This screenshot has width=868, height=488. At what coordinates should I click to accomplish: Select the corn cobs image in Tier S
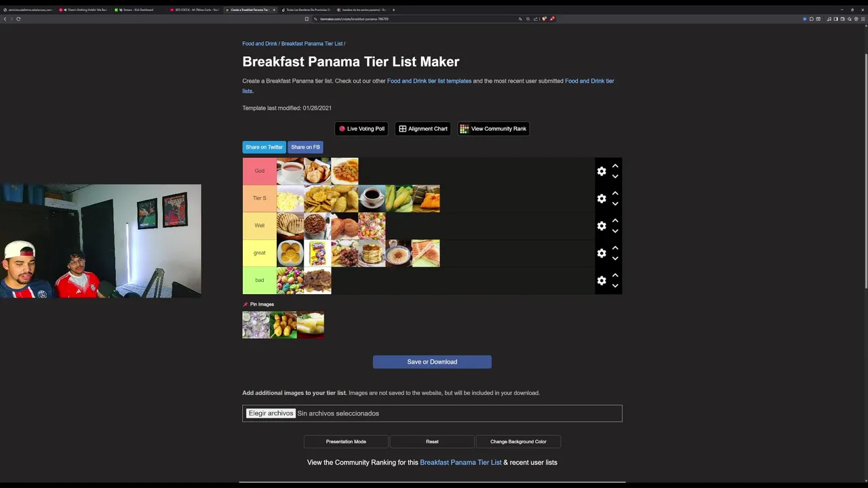click(399, 199)
